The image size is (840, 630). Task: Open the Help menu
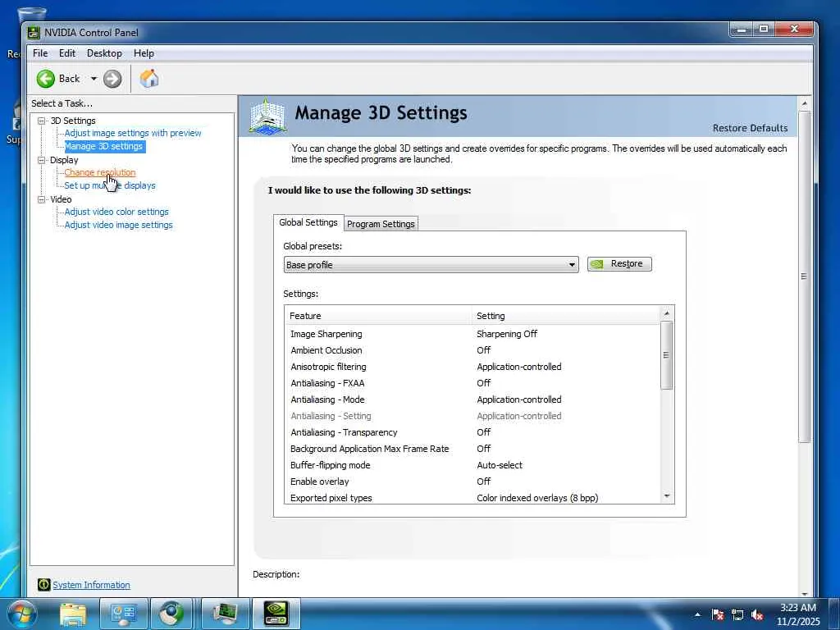tap(144, 53)
